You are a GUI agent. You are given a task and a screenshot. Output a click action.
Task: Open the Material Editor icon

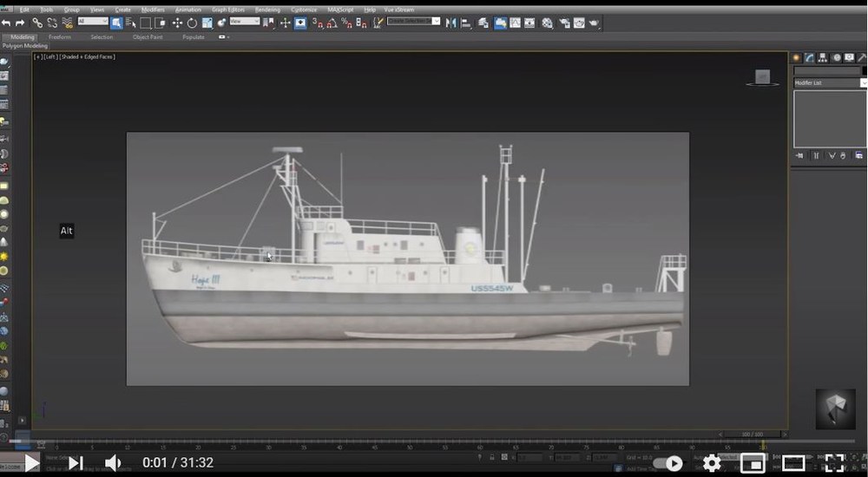tap(548, 23)
